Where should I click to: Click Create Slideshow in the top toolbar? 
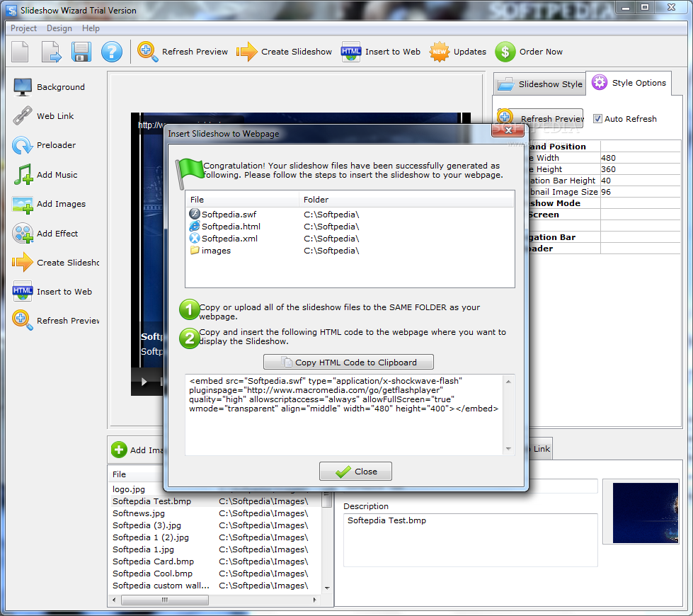[284, 52]
